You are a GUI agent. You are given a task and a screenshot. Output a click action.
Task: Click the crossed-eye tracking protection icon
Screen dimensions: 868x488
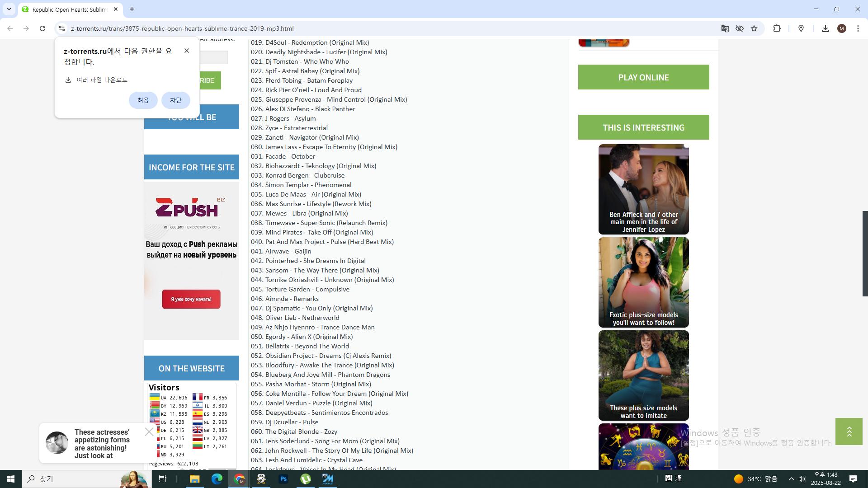pos(740,28)
